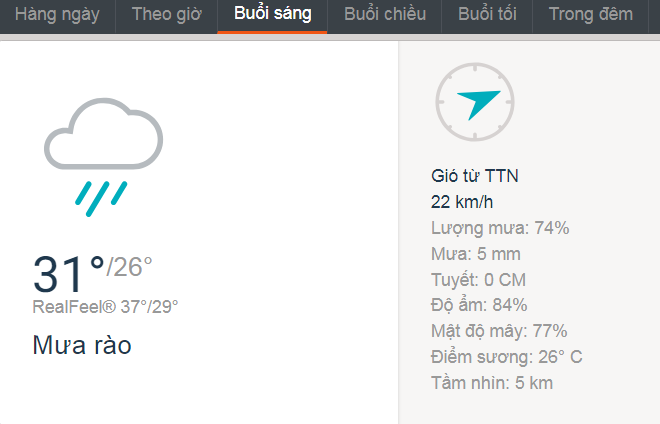Open the Hàng ngày tab
The height and width of the screenshot is (424, 660).
(58, 15)
